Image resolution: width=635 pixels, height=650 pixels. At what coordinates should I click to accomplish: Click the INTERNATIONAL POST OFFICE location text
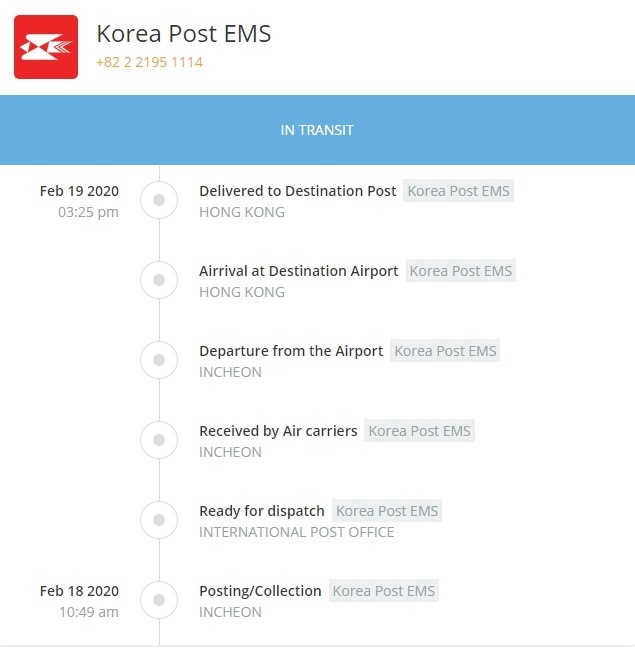click(x=296, y=532)
